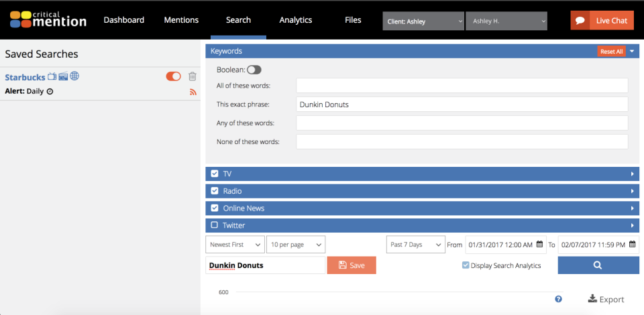This screenshot has height=315, width=644.
Task: Click the Save button
Action: (352, 265)
